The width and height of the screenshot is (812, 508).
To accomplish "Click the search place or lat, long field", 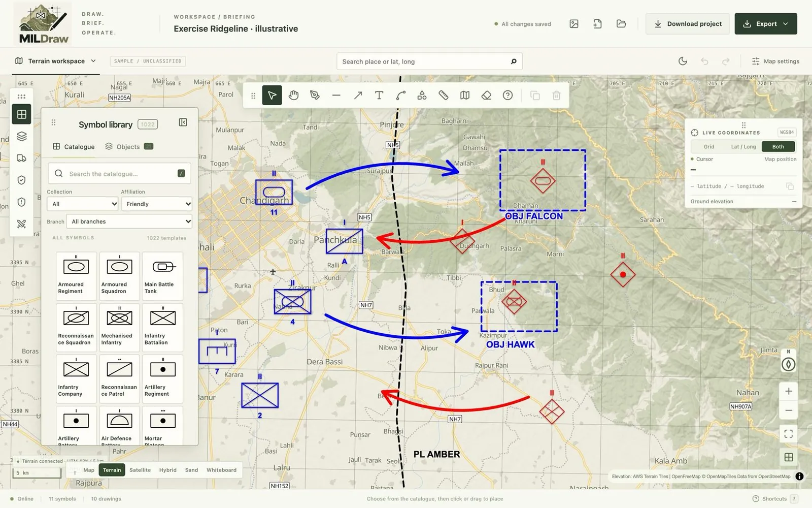I will click(x=429, y=61).
